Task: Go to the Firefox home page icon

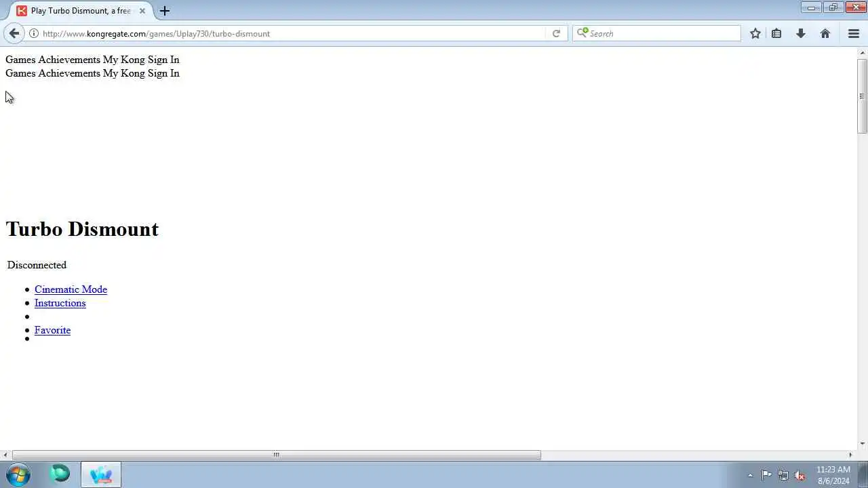Action: click(x=825, y=33)
